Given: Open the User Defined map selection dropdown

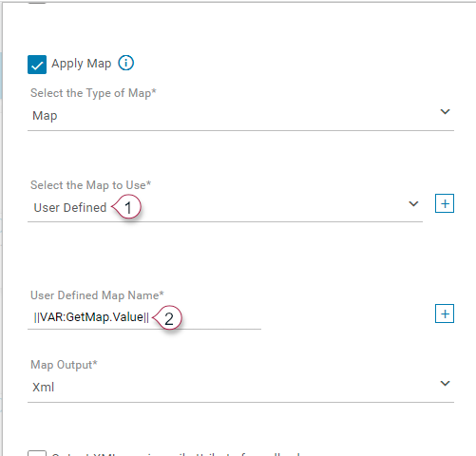Looking at the screenshot, I should coord(225,208).
